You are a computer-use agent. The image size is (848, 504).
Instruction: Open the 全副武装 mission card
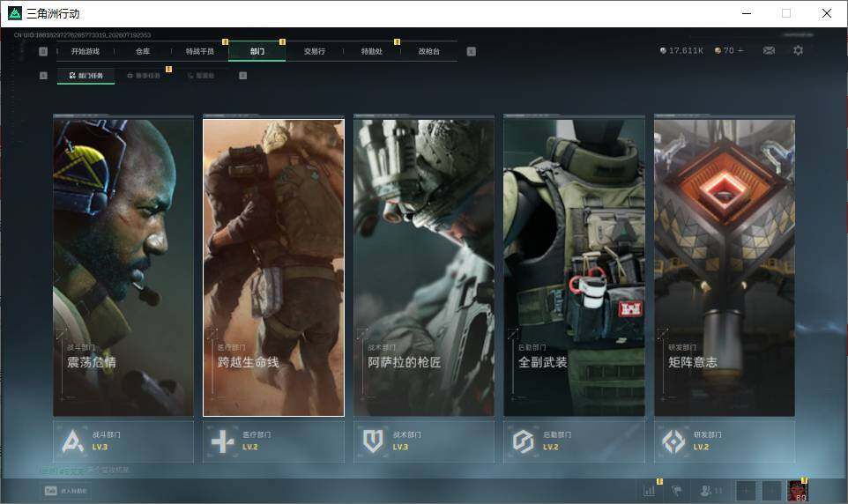point(575,268)
